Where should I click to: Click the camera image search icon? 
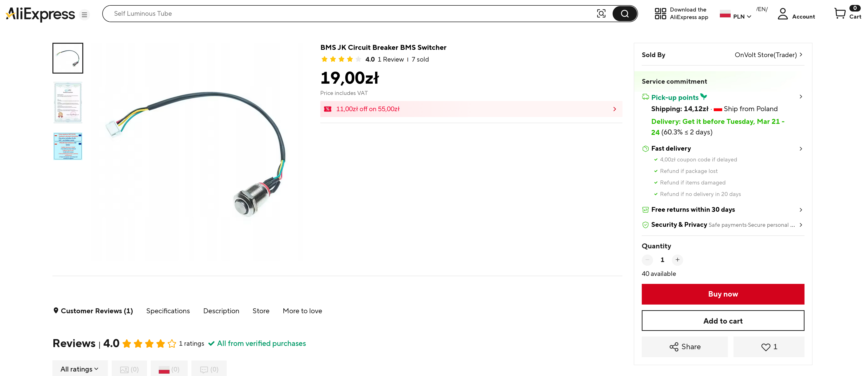(601, 13)
